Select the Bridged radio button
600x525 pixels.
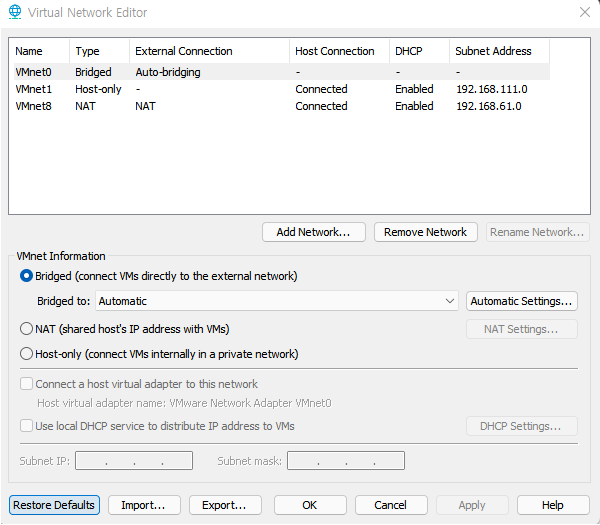click(x=26, y=276)
